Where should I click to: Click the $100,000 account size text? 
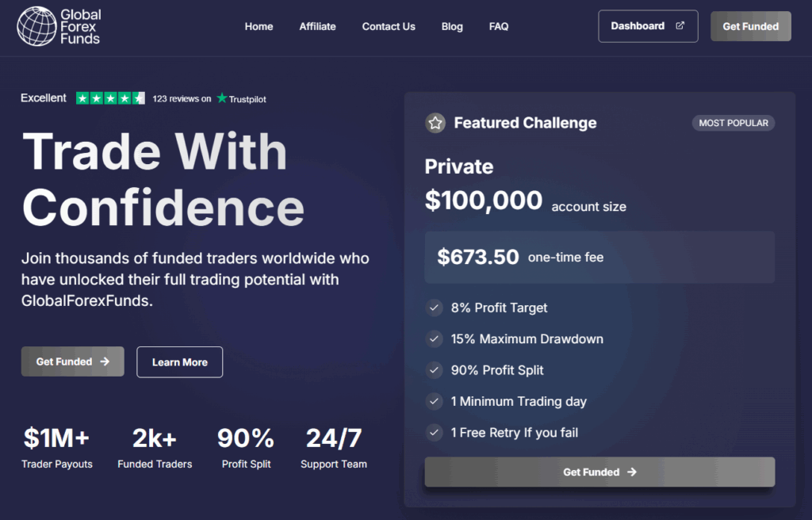[525, 201]
